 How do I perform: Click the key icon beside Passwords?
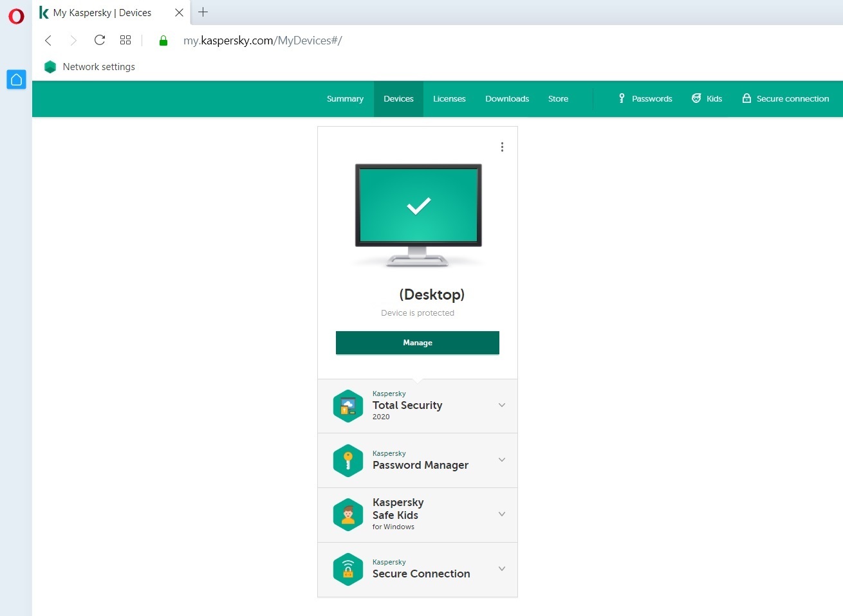(622, 98)
